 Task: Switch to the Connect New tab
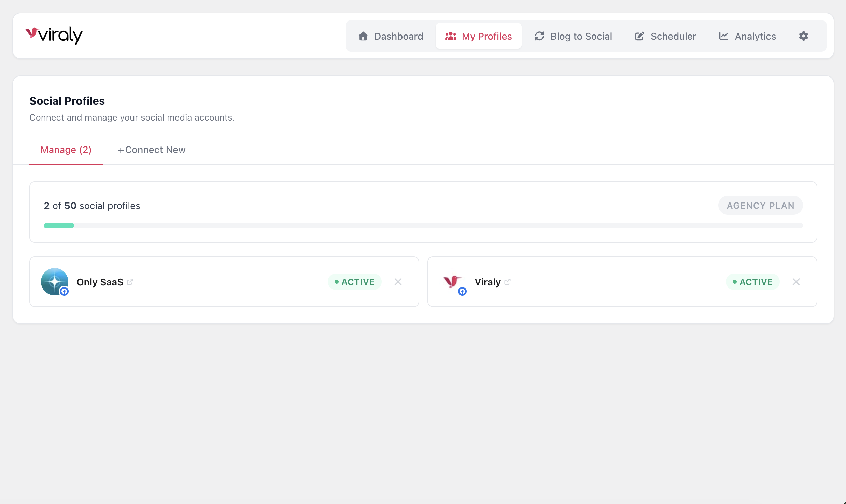coord(151,150)
